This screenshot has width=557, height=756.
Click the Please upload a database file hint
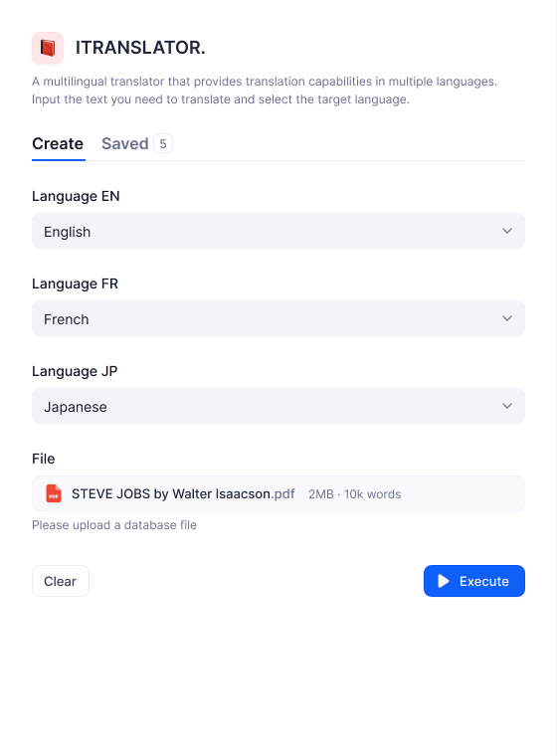point(114,525)
